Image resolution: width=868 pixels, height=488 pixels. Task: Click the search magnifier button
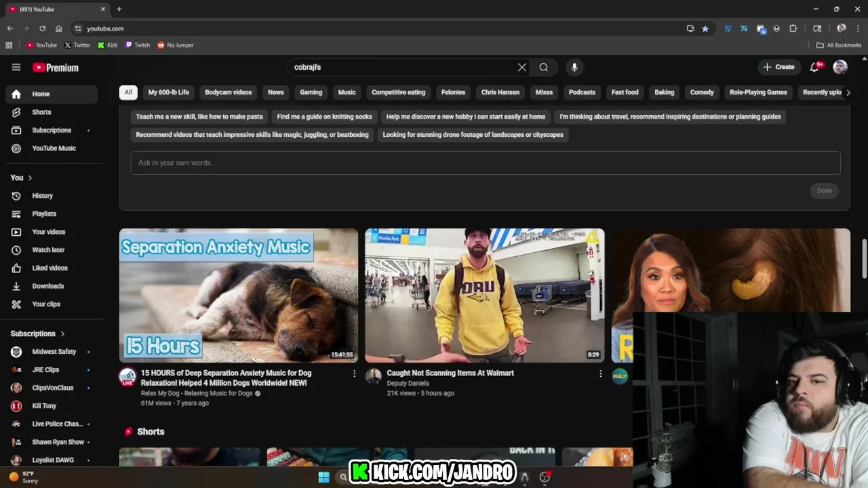pos(544,67)
